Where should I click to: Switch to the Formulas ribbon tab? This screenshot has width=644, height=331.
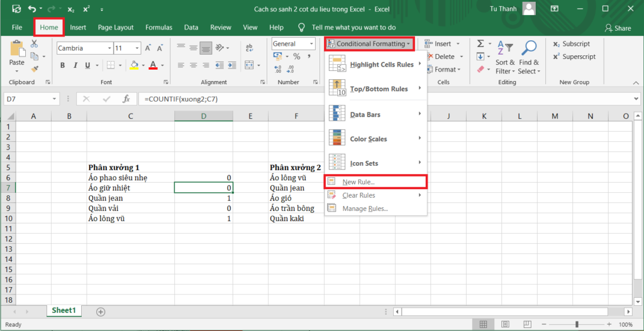[158, 28]
